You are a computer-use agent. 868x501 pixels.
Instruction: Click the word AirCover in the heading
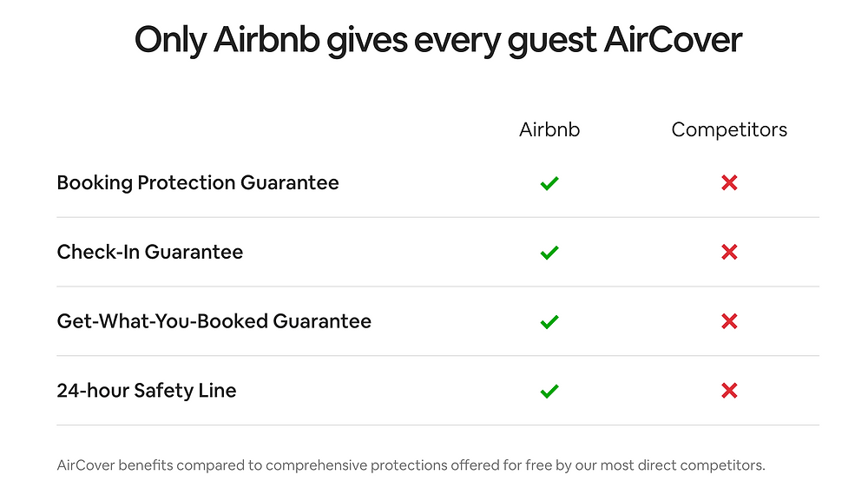(x=673, y=40)
